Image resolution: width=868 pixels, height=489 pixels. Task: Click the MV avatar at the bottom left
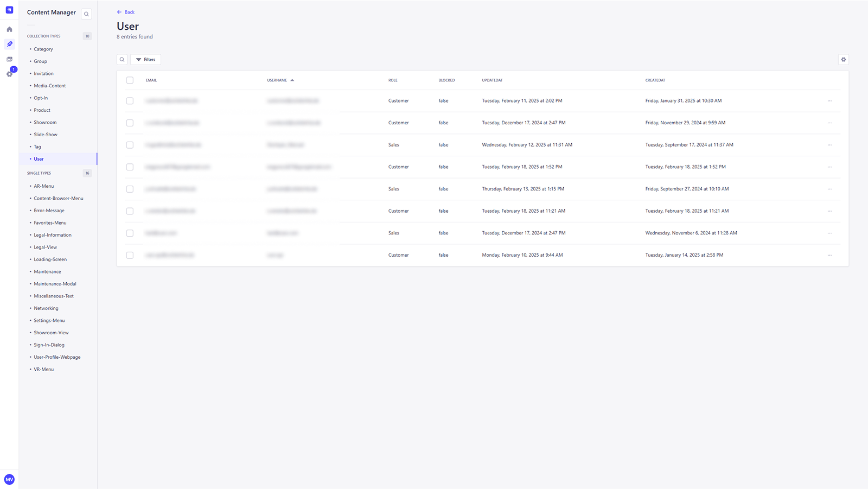[9, 479]
